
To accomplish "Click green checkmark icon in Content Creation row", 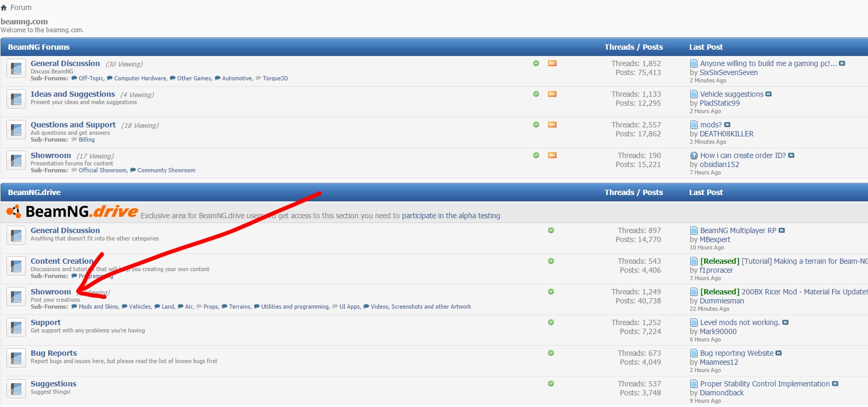I will tap(551, 261).
